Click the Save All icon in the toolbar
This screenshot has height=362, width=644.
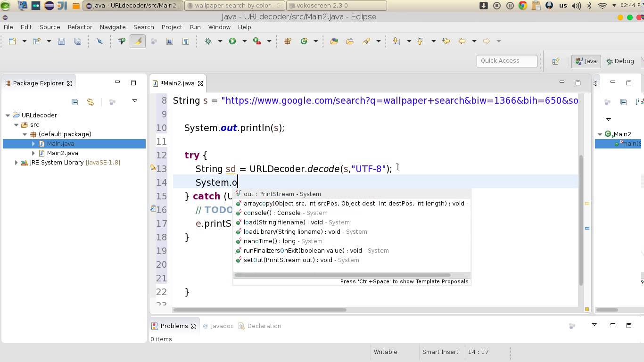[x=77, y=41]
